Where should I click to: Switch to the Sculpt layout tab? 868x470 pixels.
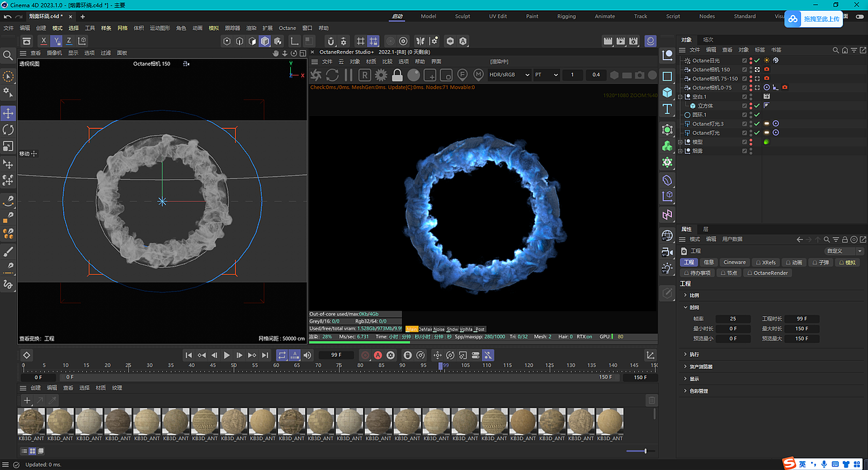[462, 16]
